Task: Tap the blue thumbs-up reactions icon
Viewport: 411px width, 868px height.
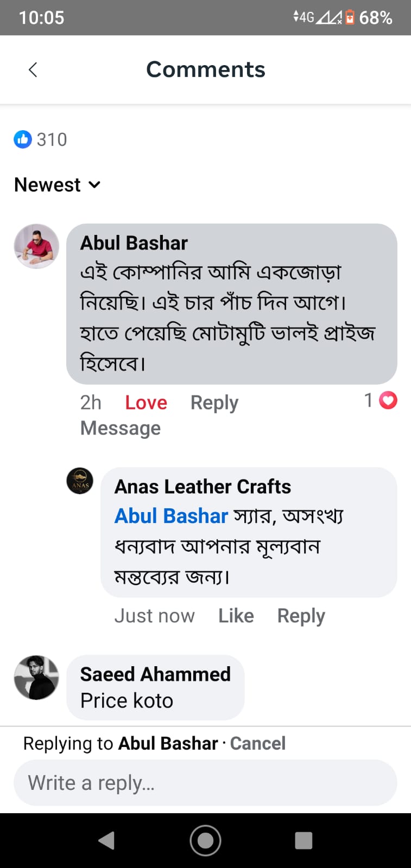Action: [x=23, y=139]
